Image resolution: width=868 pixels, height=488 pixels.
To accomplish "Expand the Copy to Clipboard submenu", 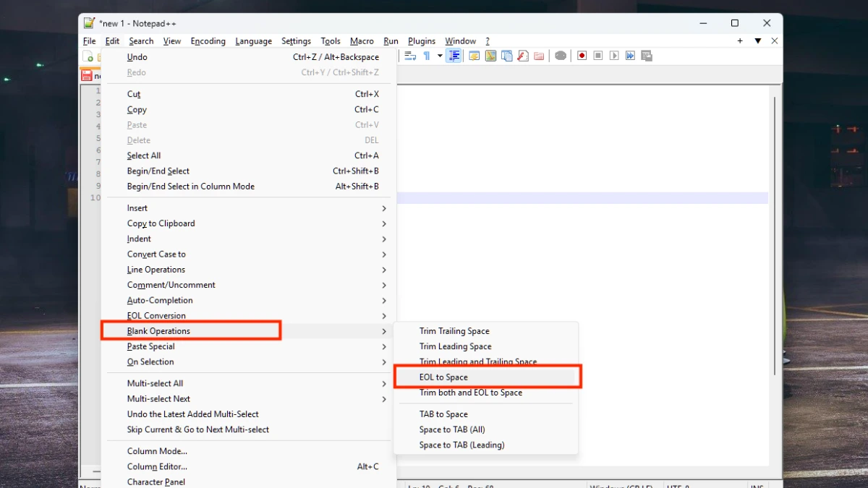I will [x=249, y=223].
